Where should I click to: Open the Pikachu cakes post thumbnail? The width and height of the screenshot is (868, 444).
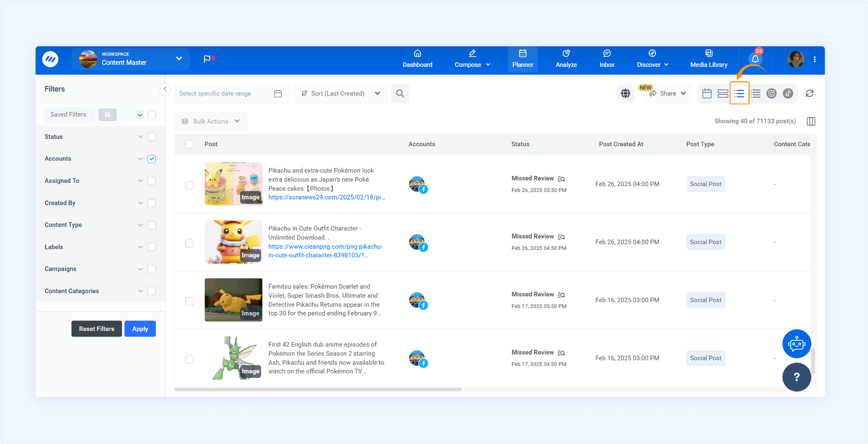coord(233,184)
